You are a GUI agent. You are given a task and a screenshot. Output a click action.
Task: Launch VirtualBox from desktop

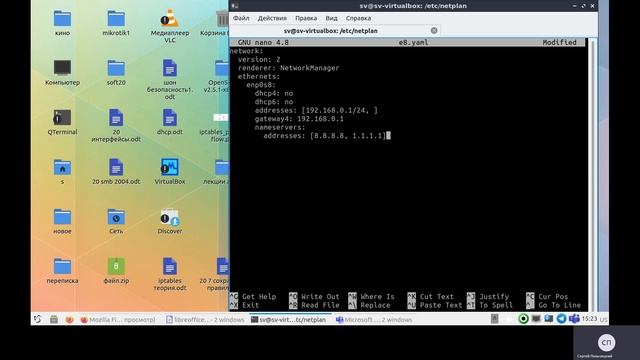170,167
